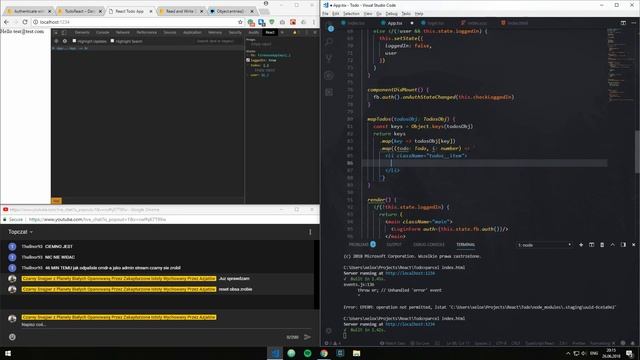Open the YouTube chat options menu
The height and width of the screenshot is (360, 640).
tap(310, 232)
